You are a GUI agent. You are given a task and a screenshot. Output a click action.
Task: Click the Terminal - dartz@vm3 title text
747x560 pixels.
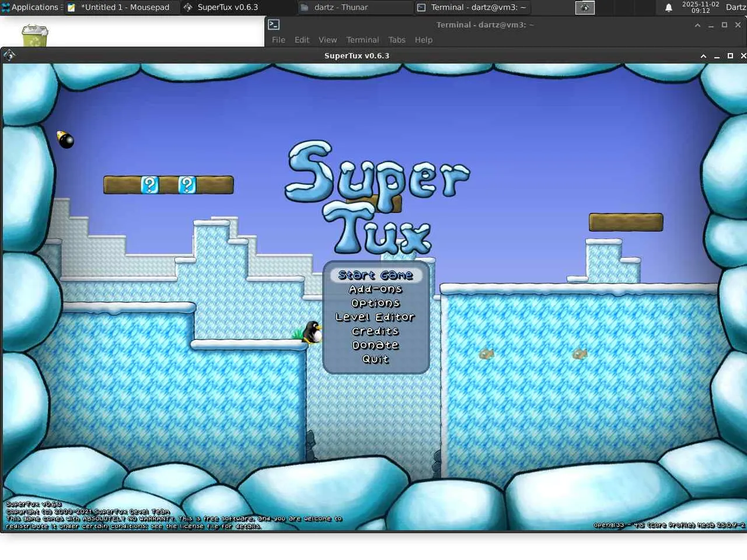485,25
